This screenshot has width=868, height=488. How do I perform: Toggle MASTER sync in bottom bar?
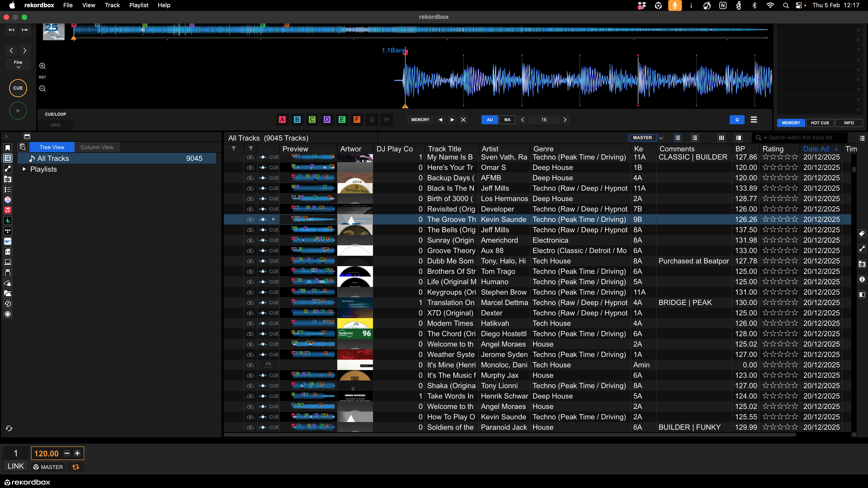point(48,467)
